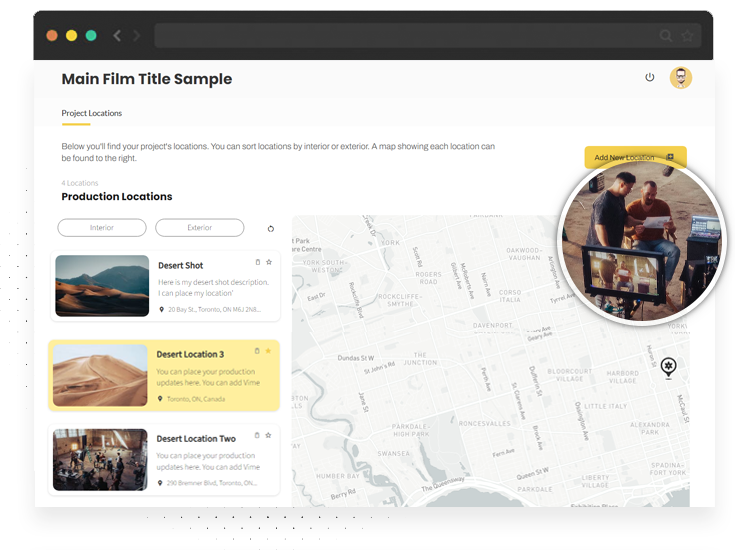The image size is (735, 550).
Task: Select the Desert Shot title
Action: pyautogui.click(x=180, y=265)
